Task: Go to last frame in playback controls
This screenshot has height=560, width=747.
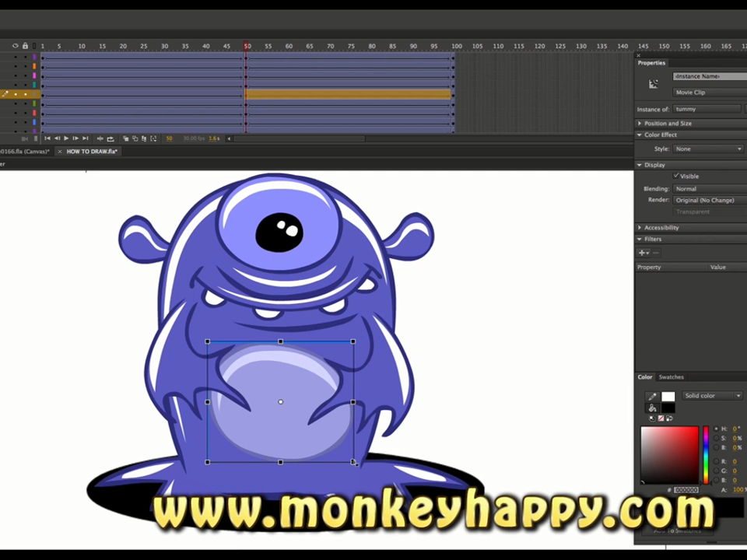Action: point(86,138)
